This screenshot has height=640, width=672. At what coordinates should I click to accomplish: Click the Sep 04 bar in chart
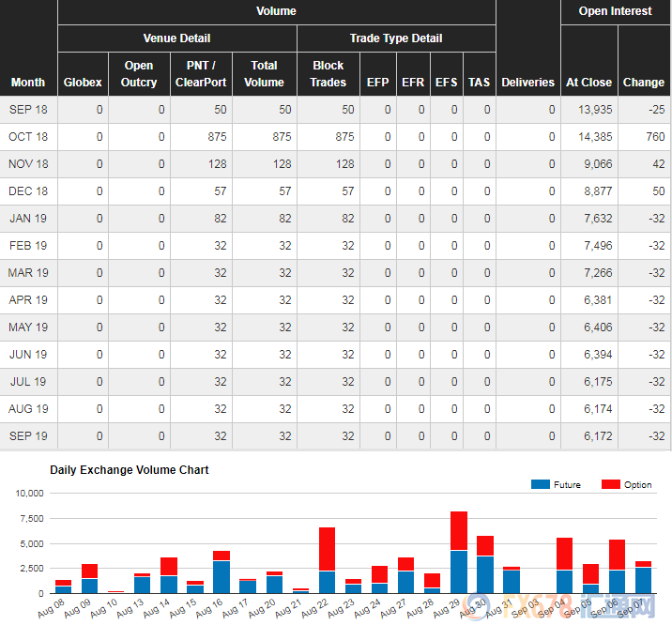click(564, 566)
